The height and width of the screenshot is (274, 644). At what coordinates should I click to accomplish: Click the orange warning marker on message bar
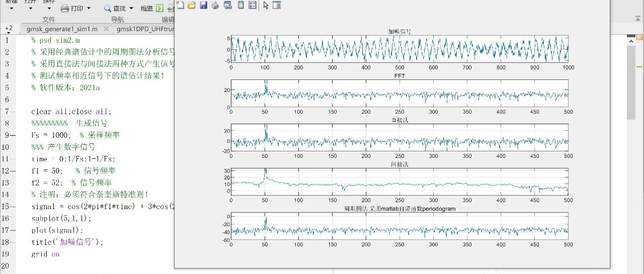point(639,66)
